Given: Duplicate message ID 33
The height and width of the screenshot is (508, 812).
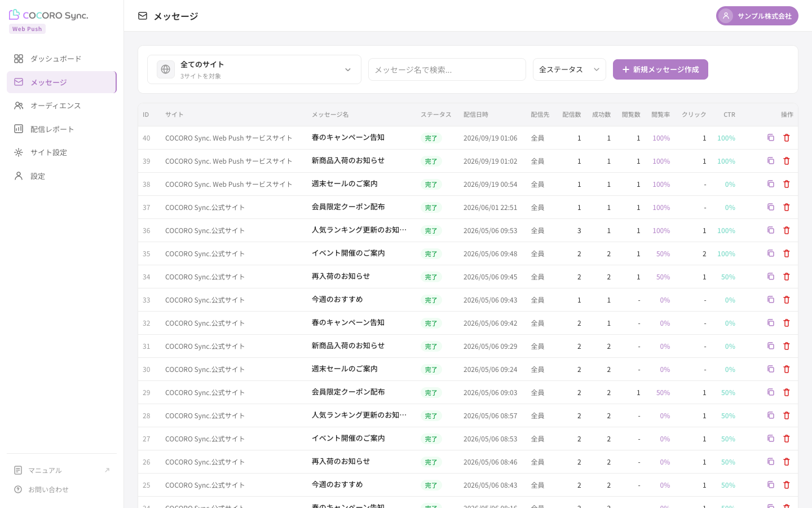Looking at the screenshot, I should pyautogui.click(x=771, y=300).
